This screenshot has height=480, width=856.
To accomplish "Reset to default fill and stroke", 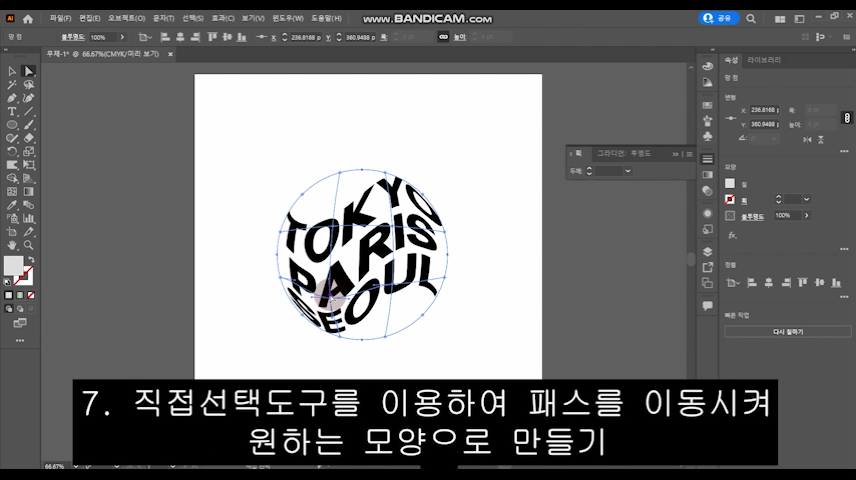I will tap(7, 282).
